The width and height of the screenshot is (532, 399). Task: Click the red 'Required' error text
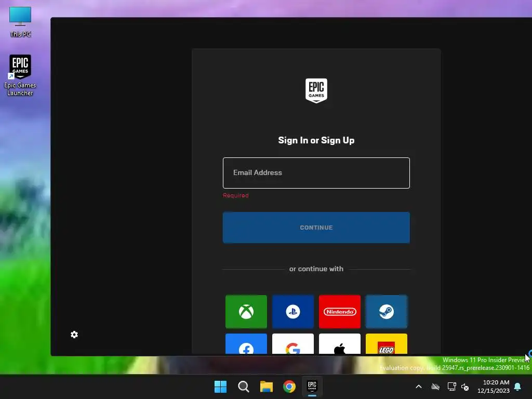click(x=236, y=195)
